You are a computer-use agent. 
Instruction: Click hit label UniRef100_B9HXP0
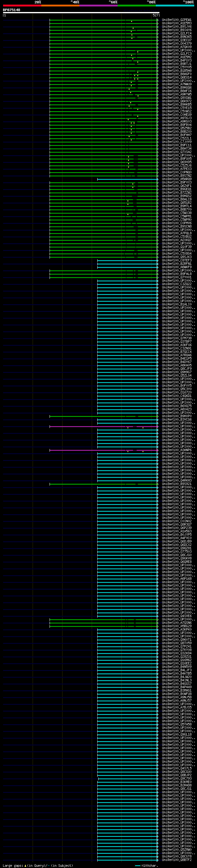click(x=176, y=417)
